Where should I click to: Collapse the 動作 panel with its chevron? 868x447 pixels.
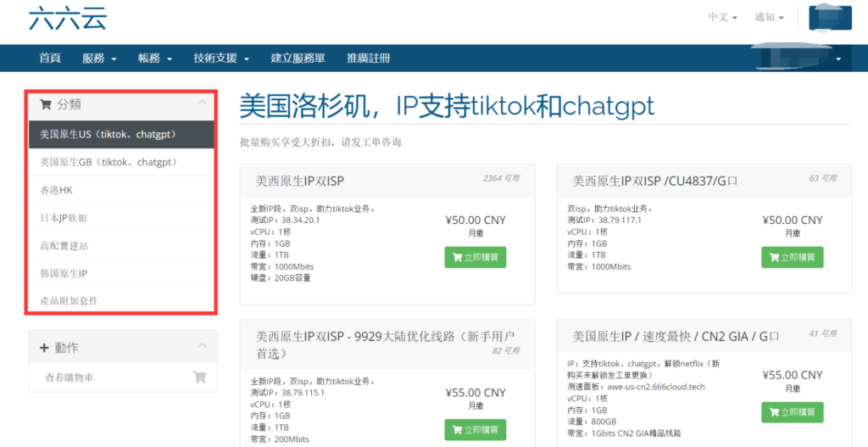(202, 346)
